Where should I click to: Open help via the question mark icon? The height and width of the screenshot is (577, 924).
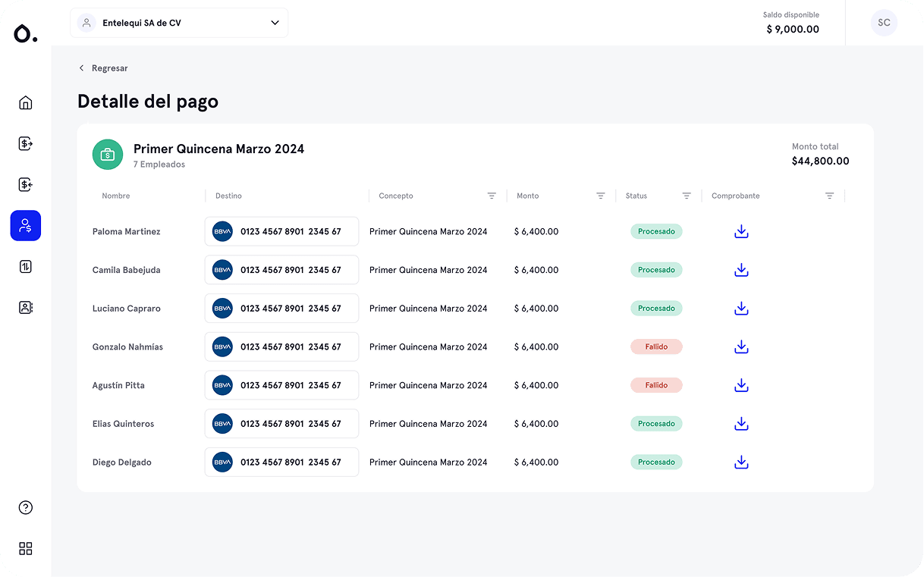[25, 507]
